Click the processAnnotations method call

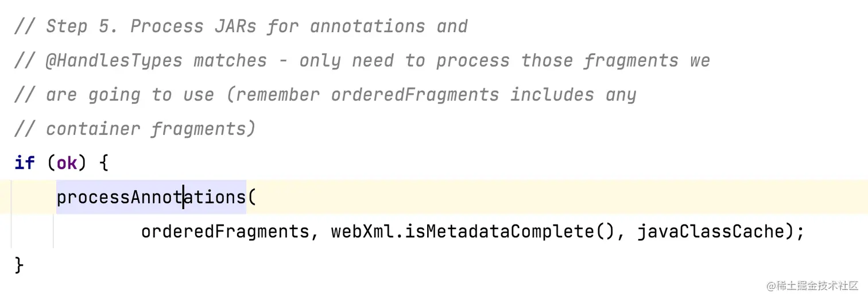click(x=151, y=197)
